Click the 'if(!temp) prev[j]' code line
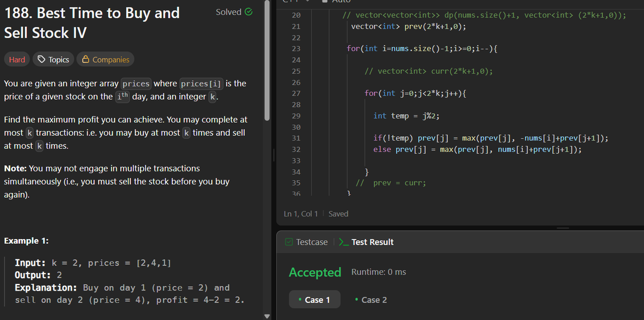644x320 pixels. (x=491, y=138)
